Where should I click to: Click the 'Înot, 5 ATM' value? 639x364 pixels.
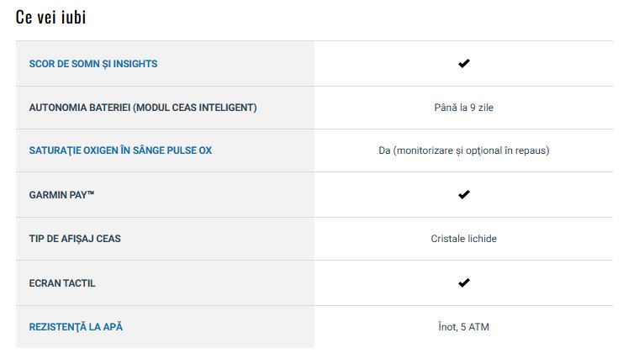(464, 327)
